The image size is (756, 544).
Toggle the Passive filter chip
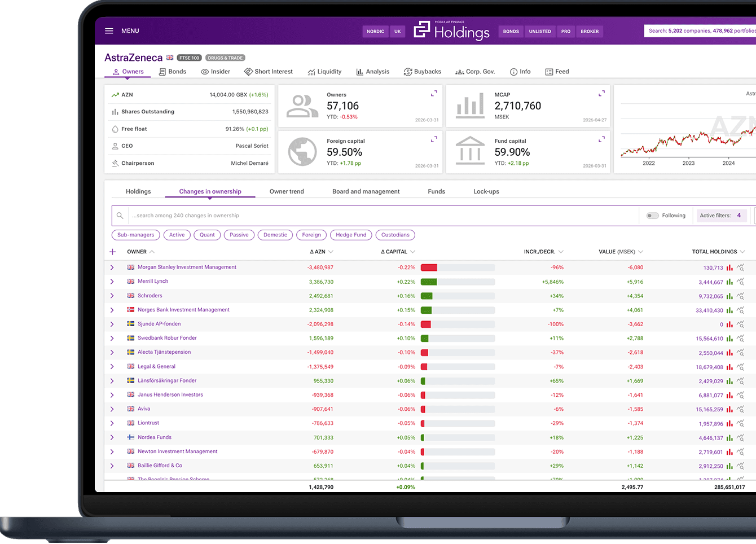[x=239, y=235]
